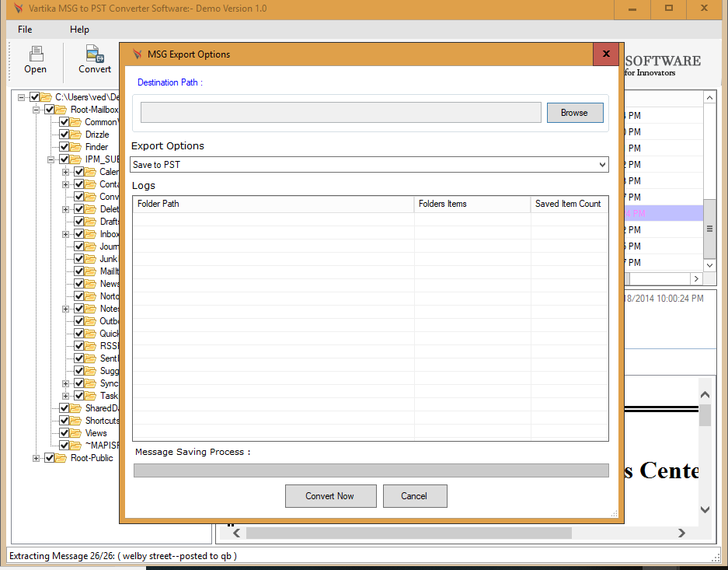The image size is (728, 570).
Task: Expand the Task folder node
Action: (x=66, y=397)
